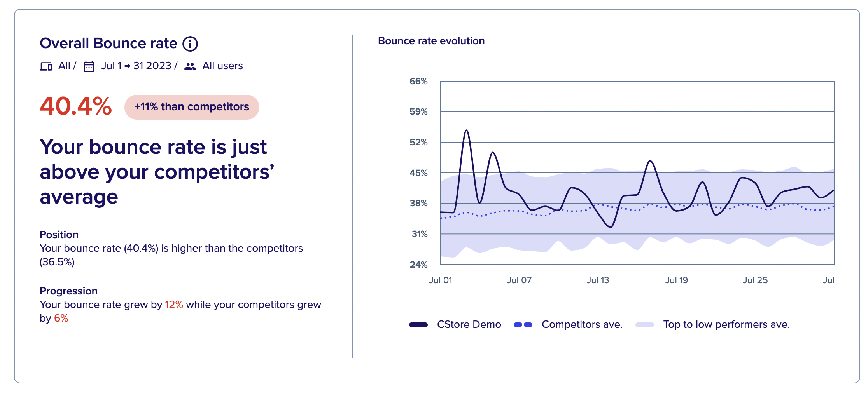The image size is (868, 397).
Task: Click the Jul 13 axis label
Action: (x=598, y=280)
